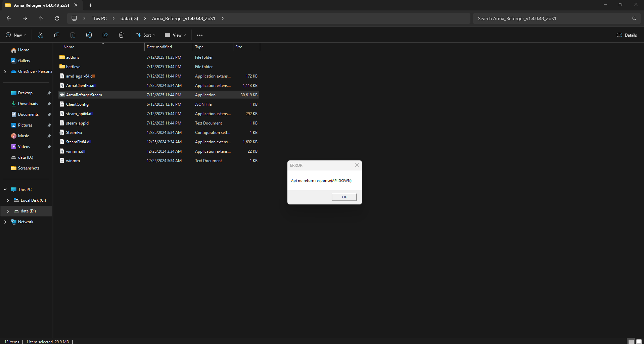Screen dimensions: 644x344
Task: Go back with the left arrow
Action: 9,18
